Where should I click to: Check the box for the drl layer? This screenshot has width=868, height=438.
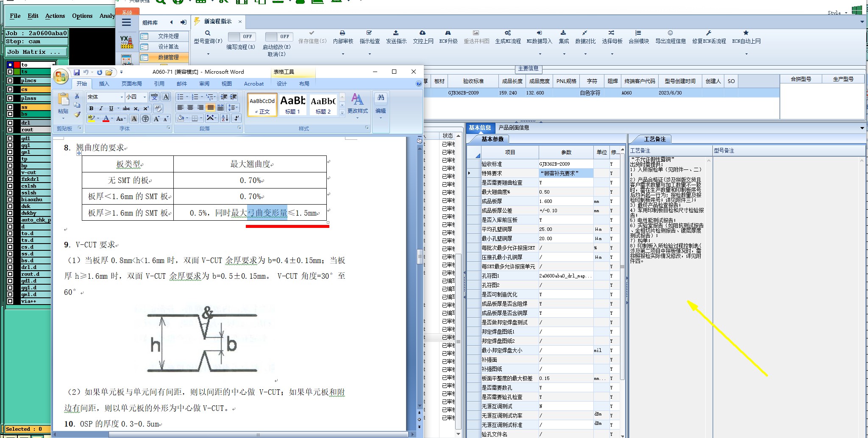point(10,123)
